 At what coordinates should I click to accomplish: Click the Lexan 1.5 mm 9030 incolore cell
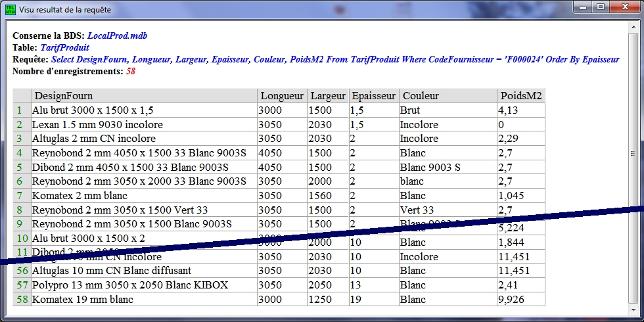pos(143,124)
